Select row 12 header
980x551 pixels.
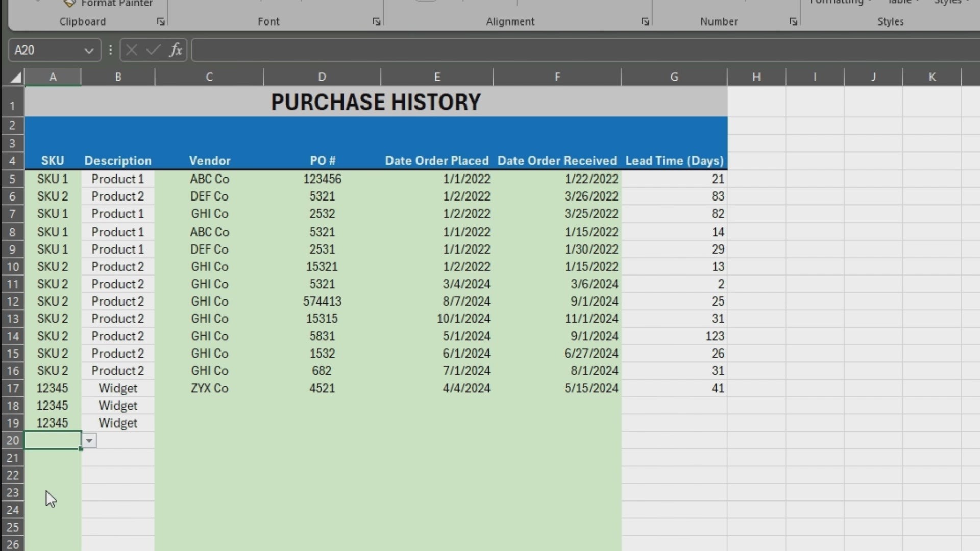[12, 302]
